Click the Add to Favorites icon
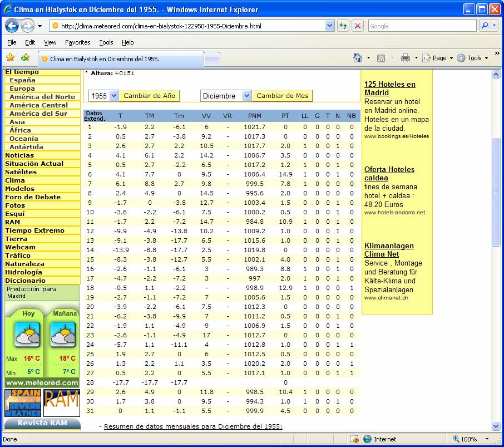504x447 pixels. (x=25, y=58)
